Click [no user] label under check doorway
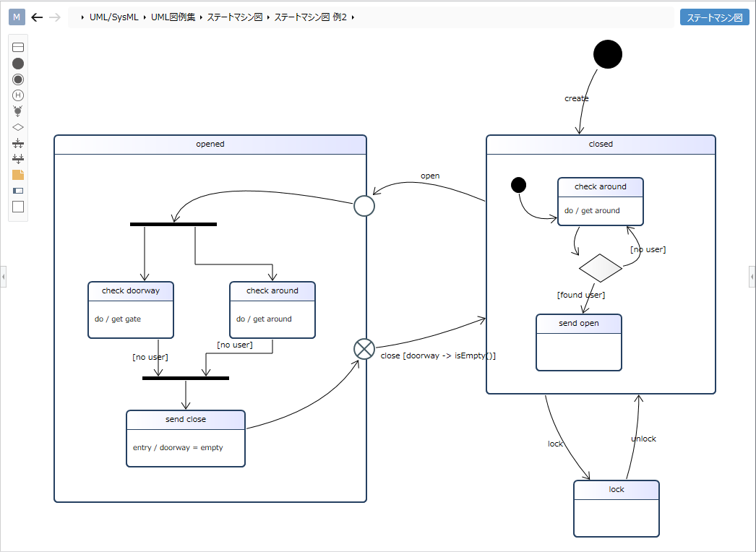This screenshot has height=552, width=756. (x=150, y=357)
